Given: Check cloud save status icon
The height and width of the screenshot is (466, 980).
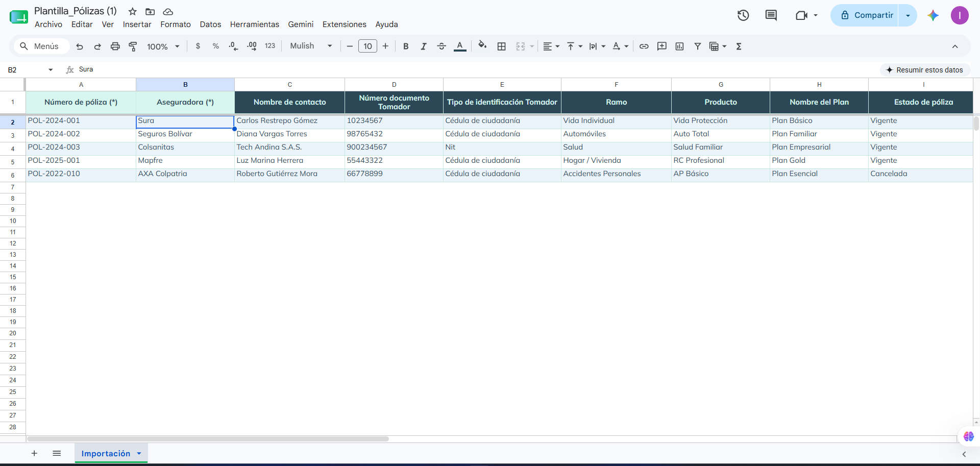Looking at the screenshot, I should point(168,11).
